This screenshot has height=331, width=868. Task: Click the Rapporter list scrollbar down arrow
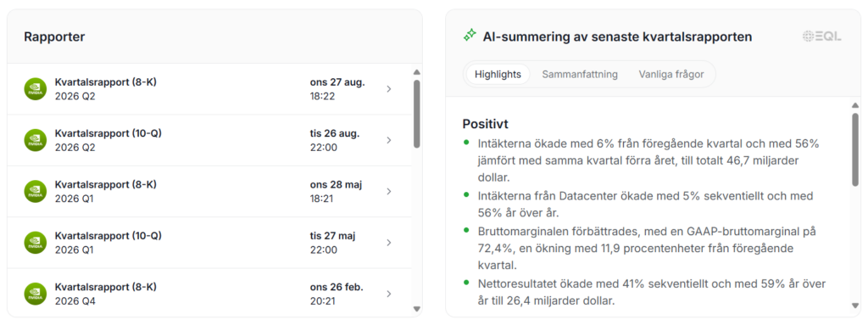pos(417,309)
